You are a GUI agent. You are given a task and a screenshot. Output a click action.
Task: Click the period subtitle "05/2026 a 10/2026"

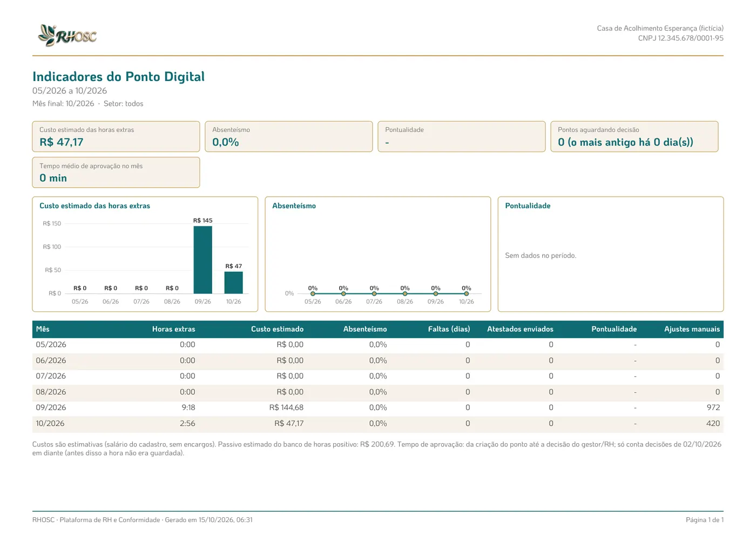(x=70, y=91)
